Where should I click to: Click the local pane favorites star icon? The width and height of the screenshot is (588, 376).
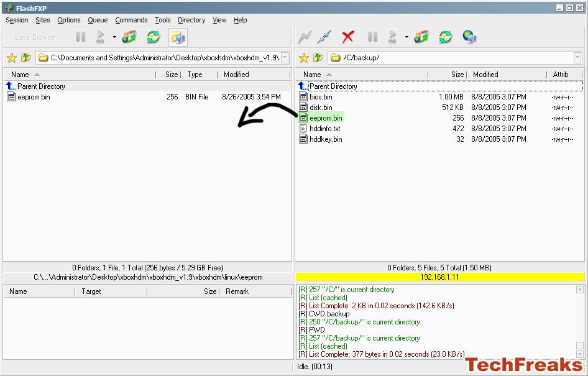point(12,58)
